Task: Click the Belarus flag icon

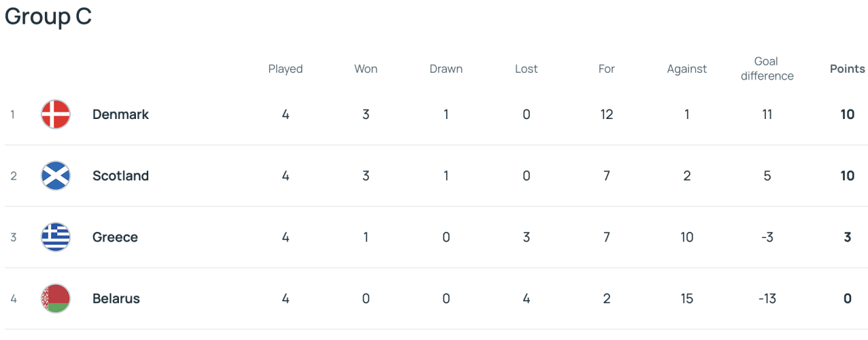Action: click(x=56, y=298)
